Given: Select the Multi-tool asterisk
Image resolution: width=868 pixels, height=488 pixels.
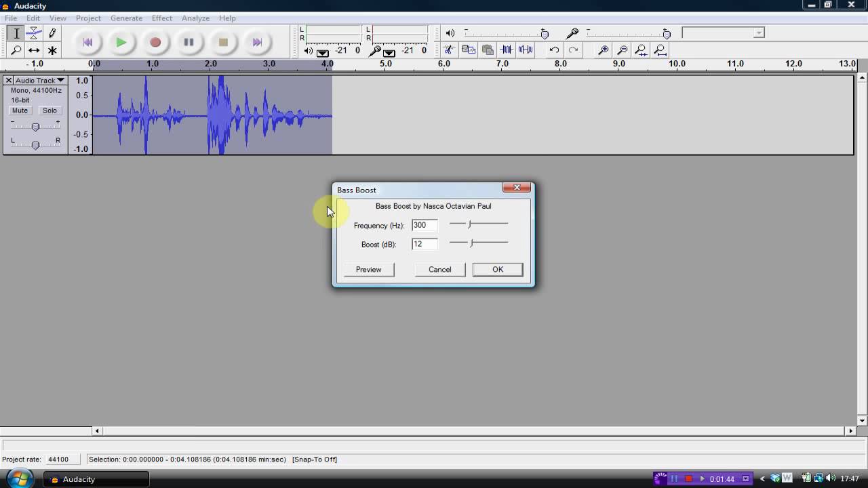Looking at the screenshot, I should [52, 50].
